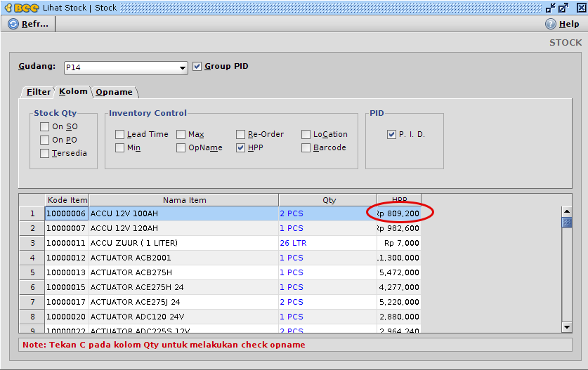
Task: Click the Help question mark icon
Action: coord(550,24)
